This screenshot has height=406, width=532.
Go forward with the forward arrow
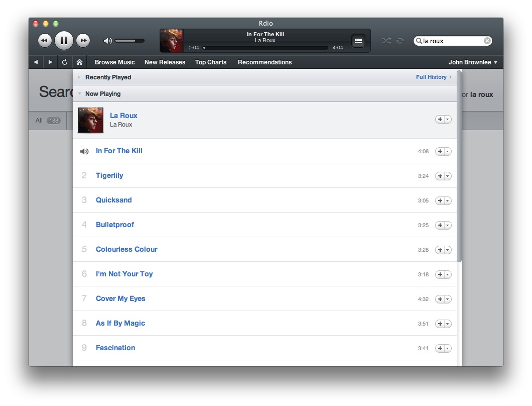tap(50, 62)
